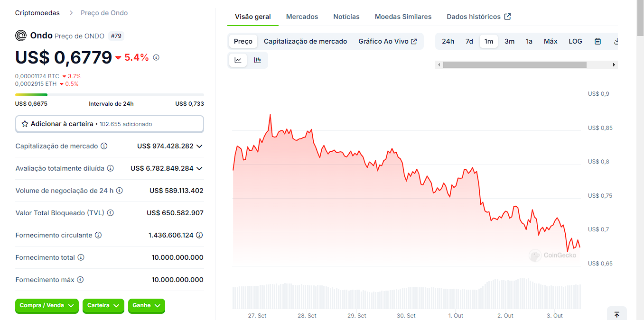Click the scroll-to-top arrow button
644x320 pixels.
pyautogui.click(x=616, y=314)
